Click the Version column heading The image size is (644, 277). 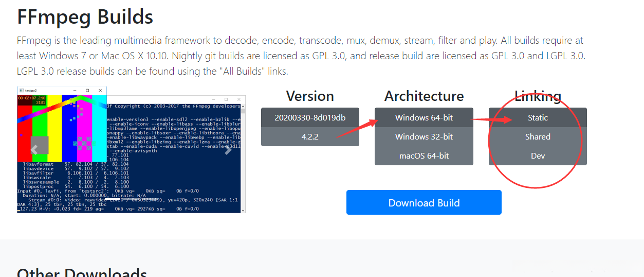(x=310, y=96)
